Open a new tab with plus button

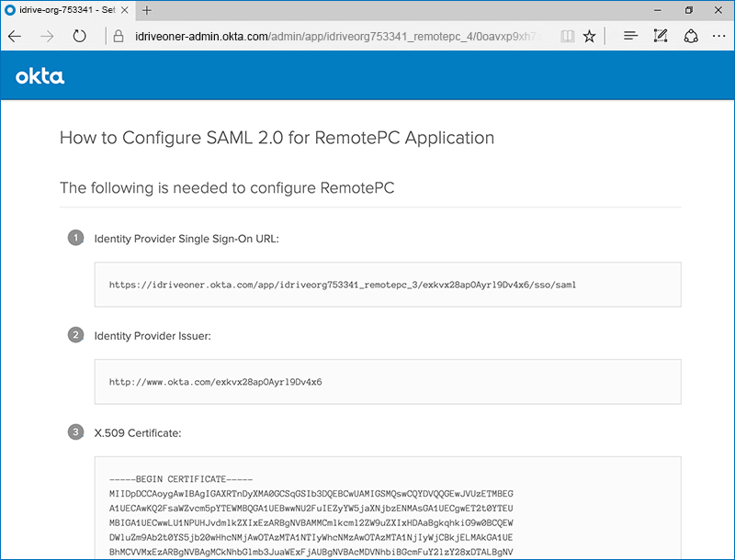click(147, 10)
